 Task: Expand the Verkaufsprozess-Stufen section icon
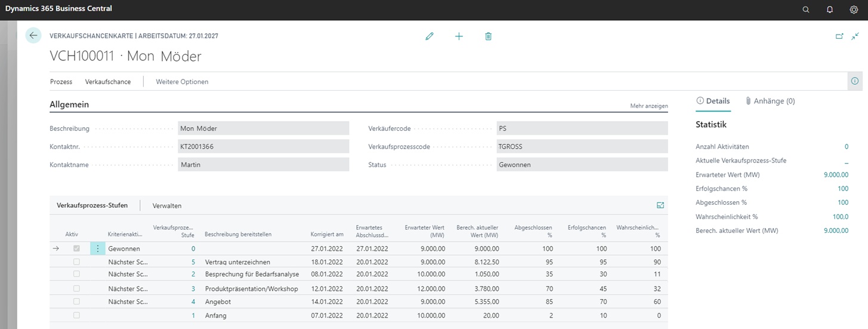click(x=660, y=205)
